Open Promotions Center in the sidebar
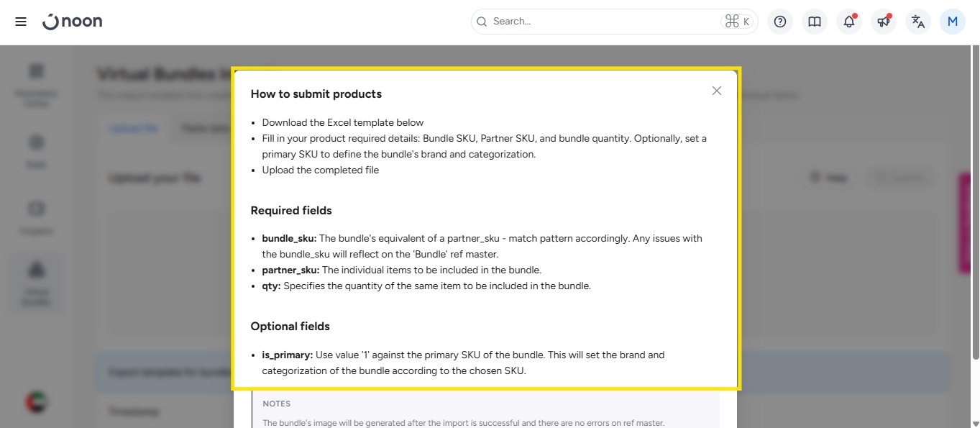 (36, 85)
